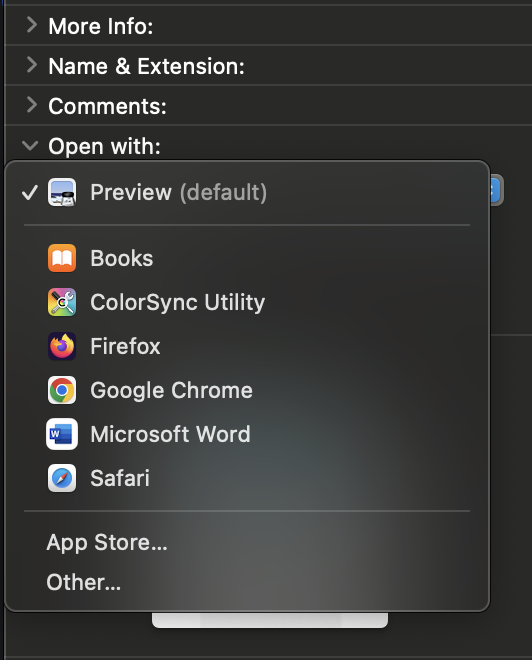This screenshot has width=532, height=660.
Task: Click the Google Chrome icon
Action: pos(62,390)
